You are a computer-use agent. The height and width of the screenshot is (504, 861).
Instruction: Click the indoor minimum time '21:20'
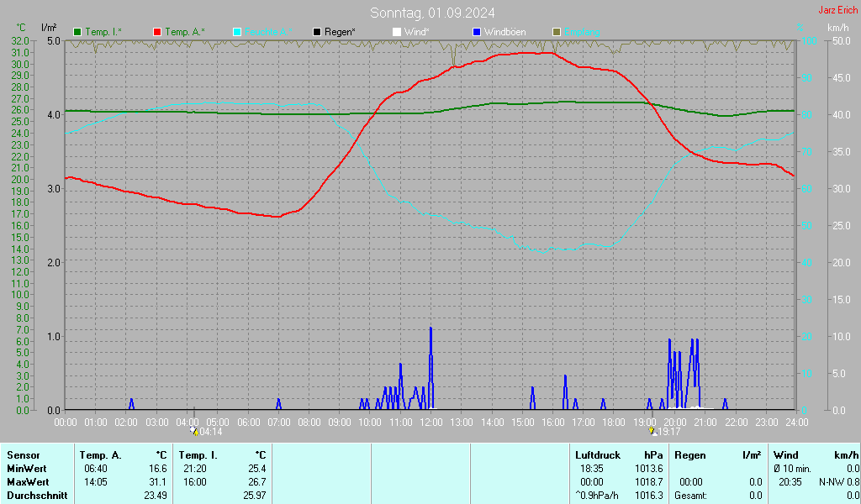195,469
